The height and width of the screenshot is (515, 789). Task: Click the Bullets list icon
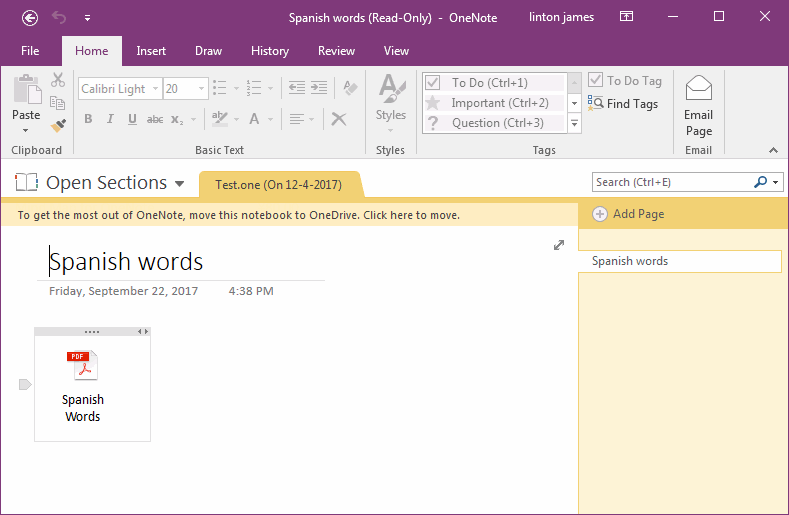[x=219, y=88]
